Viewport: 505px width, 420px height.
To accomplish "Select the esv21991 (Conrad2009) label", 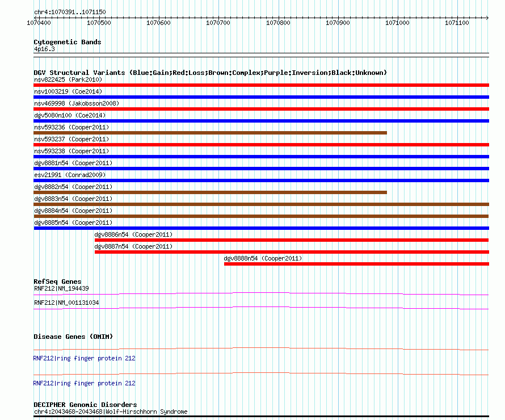I will (70, 175).
